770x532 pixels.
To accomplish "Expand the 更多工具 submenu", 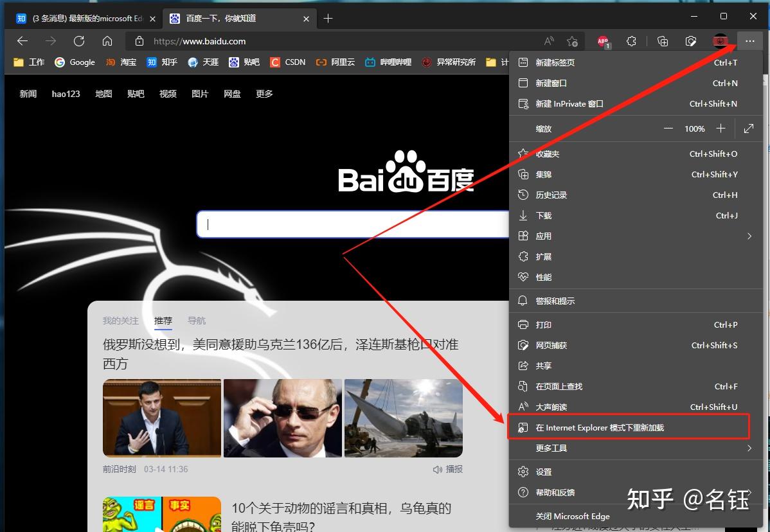I will click(x=636, y=448).
